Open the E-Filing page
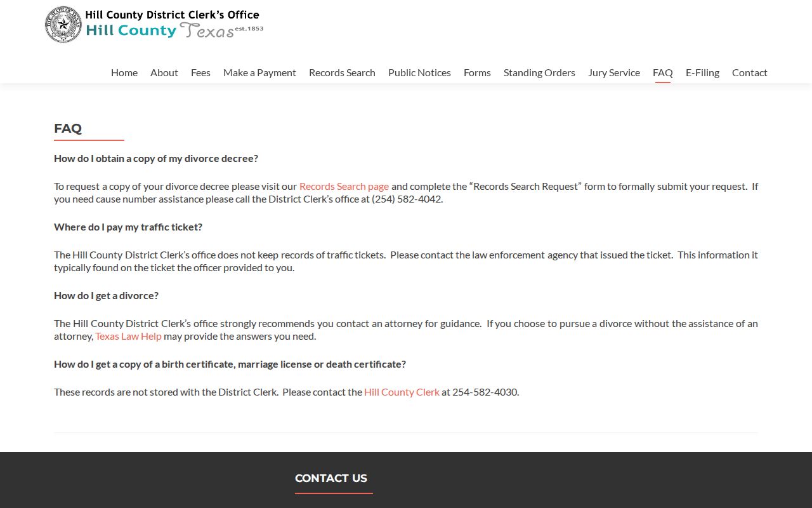The width and height of the screenshot is (812, 508). tap(702, 72)
